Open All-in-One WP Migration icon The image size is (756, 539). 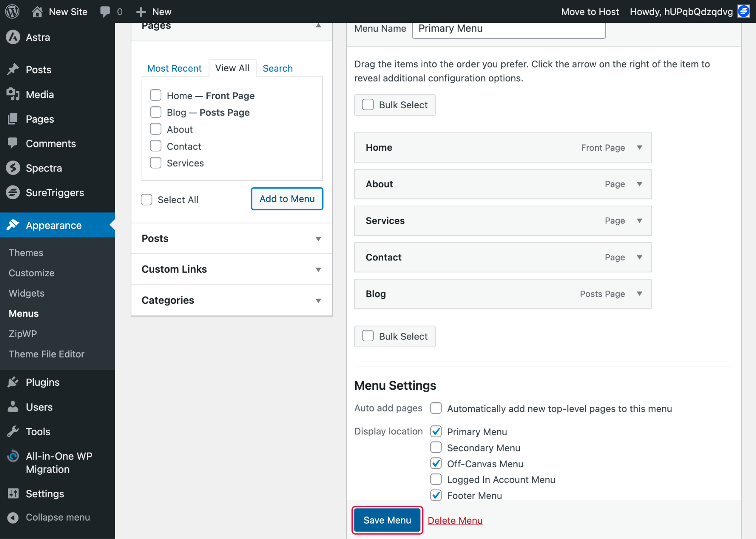pos(13,457)
